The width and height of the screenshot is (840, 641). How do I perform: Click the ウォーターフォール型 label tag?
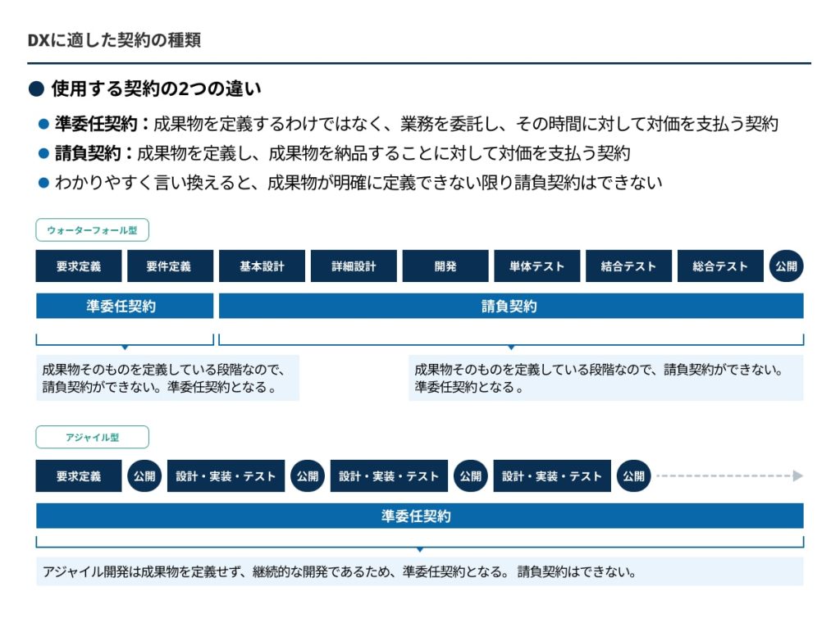(92, 230)
